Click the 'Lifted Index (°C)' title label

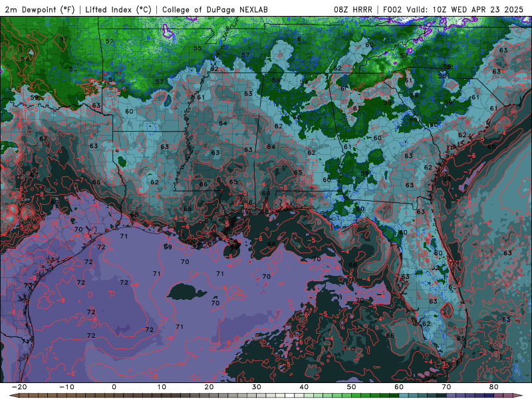[x=118, y=10]
